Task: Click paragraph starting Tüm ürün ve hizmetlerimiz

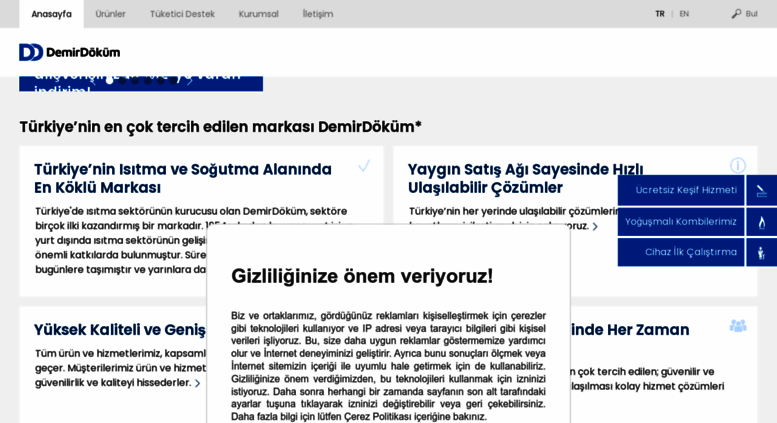Action: tap(120, 368)
